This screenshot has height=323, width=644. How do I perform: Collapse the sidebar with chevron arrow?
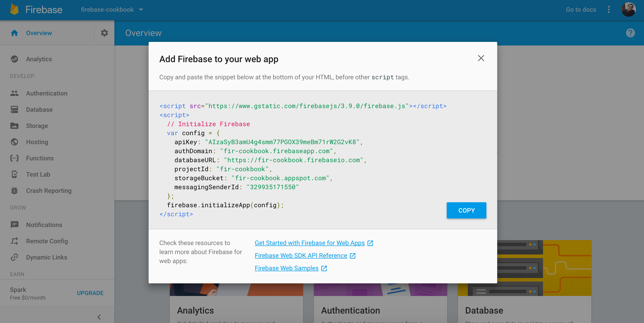pyautogui.click(x=99, y=317)
